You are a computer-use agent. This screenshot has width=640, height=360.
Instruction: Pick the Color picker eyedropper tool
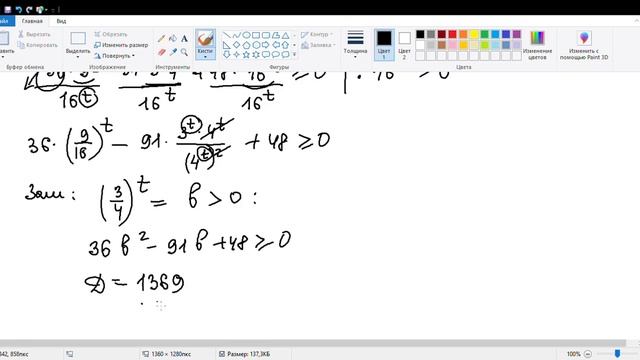pos(173,52)
